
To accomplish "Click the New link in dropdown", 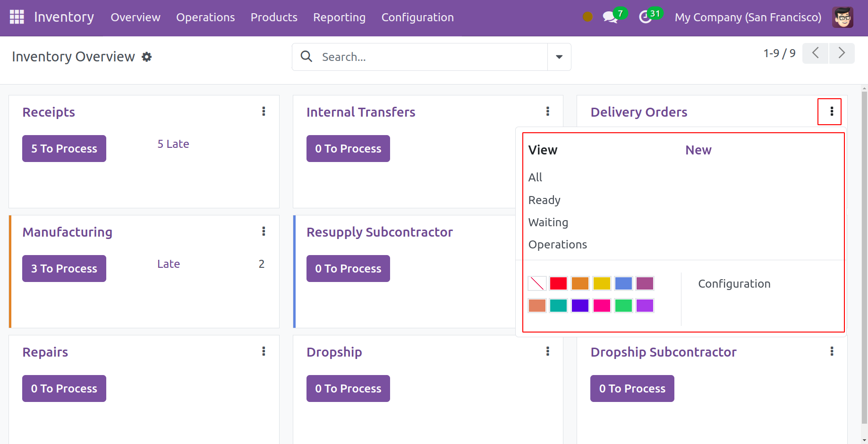I will [698, 150].
